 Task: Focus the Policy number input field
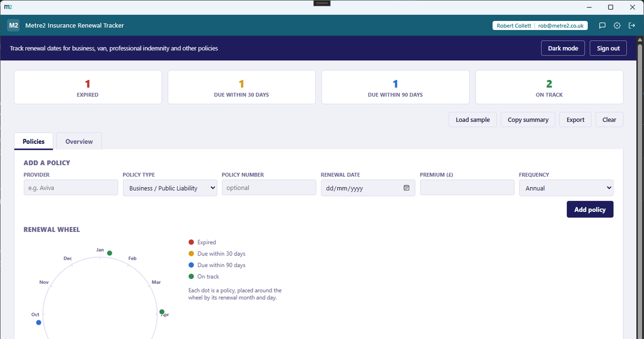269,188
